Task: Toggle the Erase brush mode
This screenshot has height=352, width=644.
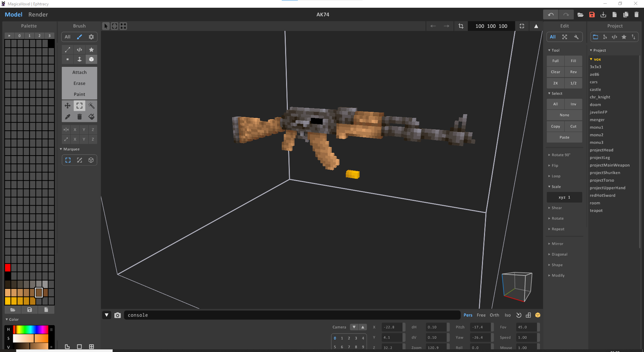Action: (79, 83)
